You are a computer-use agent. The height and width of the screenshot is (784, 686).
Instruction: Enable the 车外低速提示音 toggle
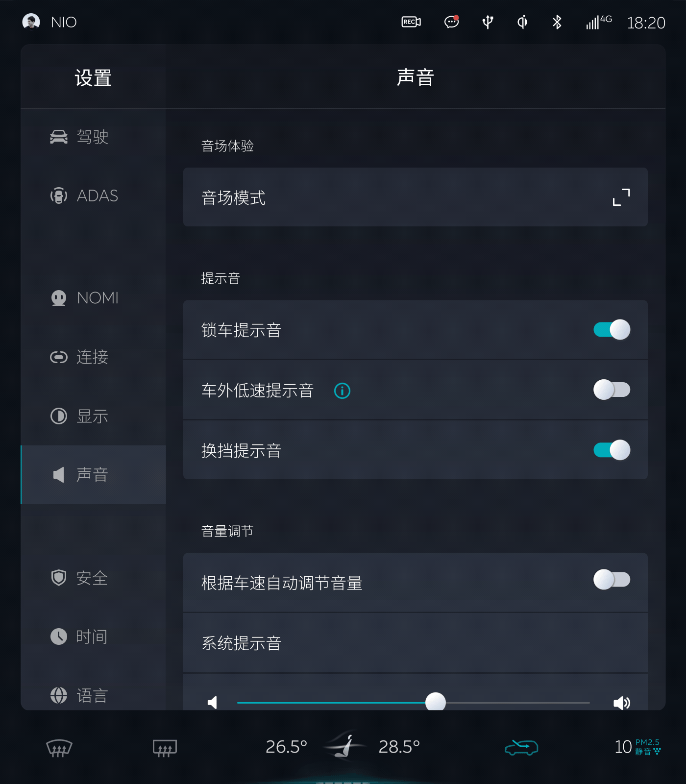(x=612, y=390)
